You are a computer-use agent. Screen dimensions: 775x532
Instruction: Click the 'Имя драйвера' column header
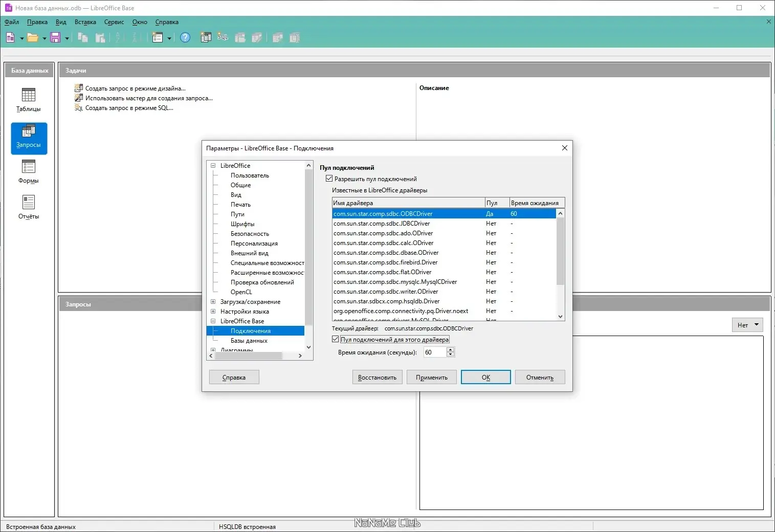pos(408,203)
